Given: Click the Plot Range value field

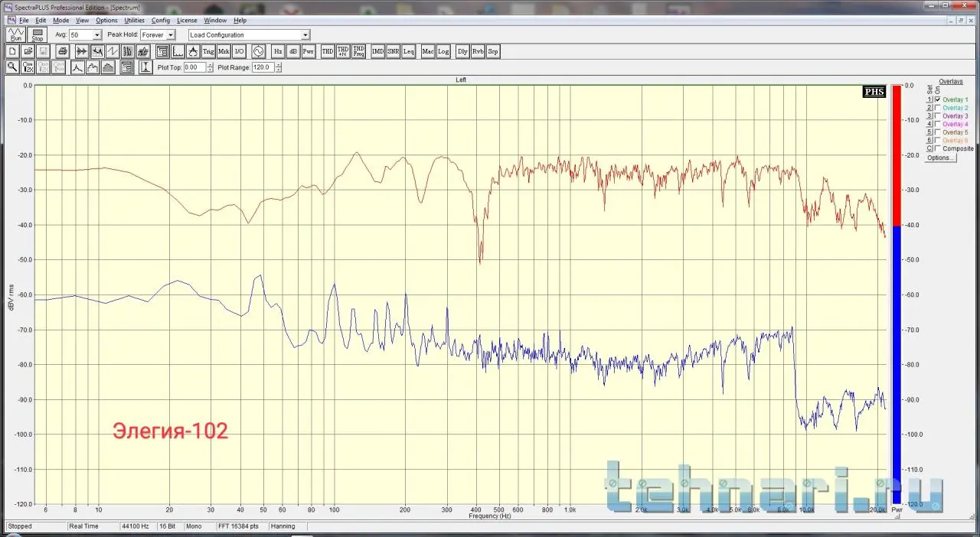Looking at the screenshot, I should [263, 67].
